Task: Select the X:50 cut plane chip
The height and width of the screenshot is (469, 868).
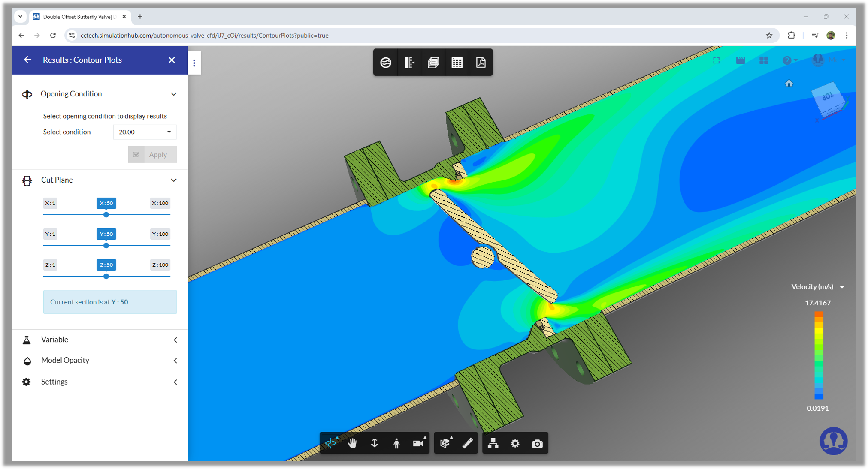Action: (x=106, y=203)
